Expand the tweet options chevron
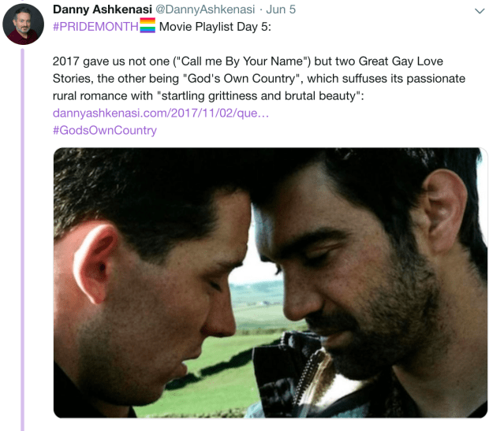Viewport: 504px width, 431px height. (480, 11)
